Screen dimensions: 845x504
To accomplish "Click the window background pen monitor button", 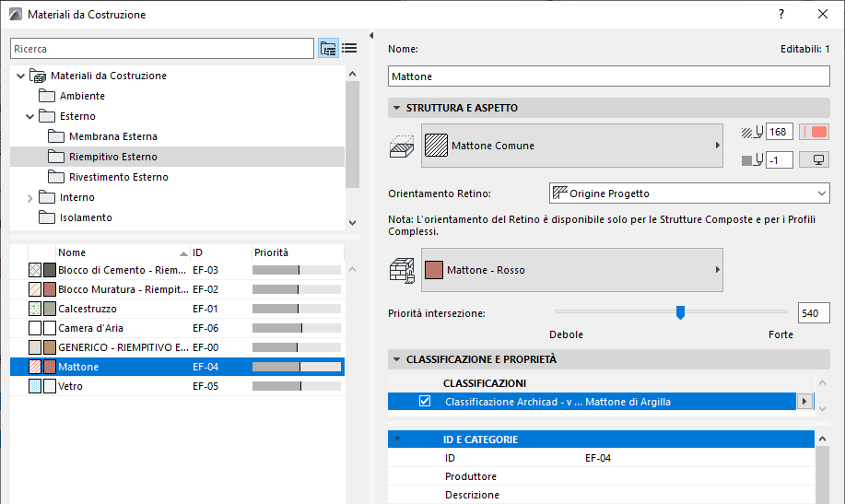I will (x=814, y=160).
